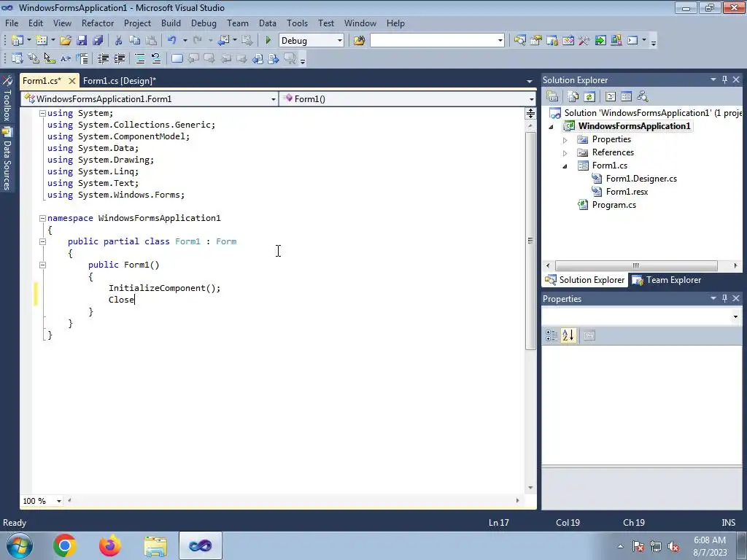Screen dimensions: 747x560
Task: Start debugging with the green play icon
Action: click(x=268, y=41)
